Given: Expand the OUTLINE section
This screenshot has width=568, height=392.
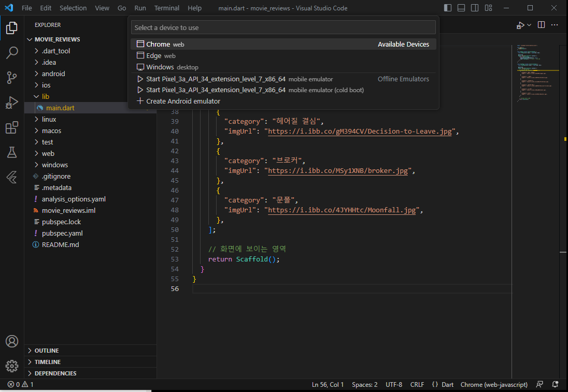Looking at the screenshot, I should click(x=91, y=351).
